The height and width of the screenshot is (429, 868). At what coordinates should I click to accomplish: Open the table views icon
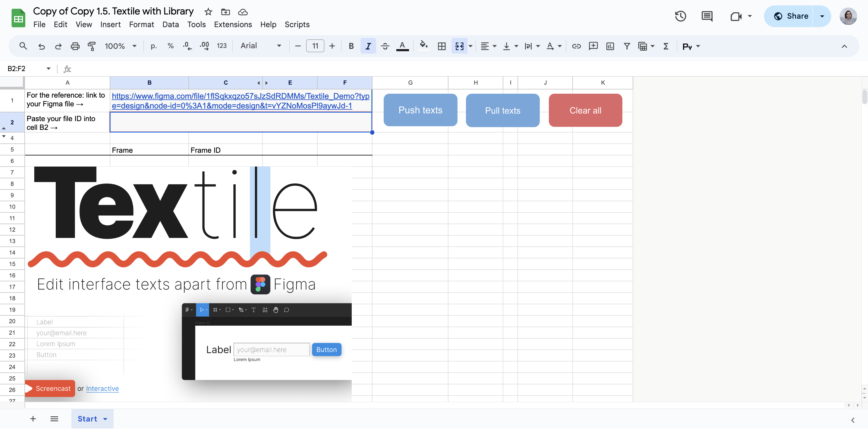coord(643,46)
